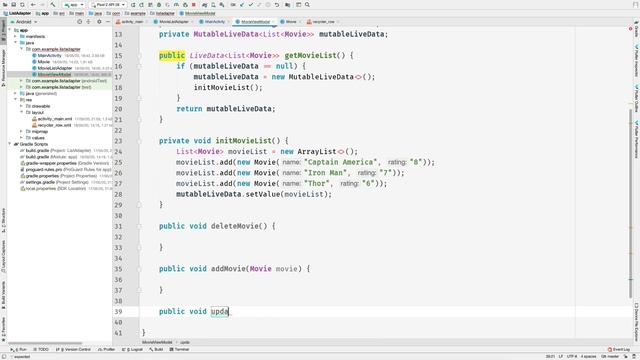Viewport: 640px width, 360px height.
Task: Click the Sync/refresh toolbar icon
Action: click(22, 5)
